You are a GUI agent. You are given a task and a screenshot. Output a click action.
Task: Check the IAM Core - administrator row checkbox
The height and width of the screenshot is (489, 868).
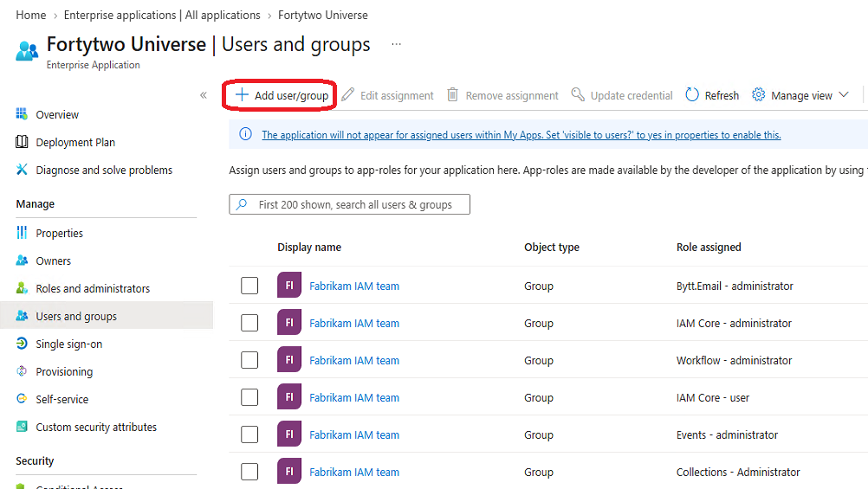pyautogui.click(x=249, y=323)
